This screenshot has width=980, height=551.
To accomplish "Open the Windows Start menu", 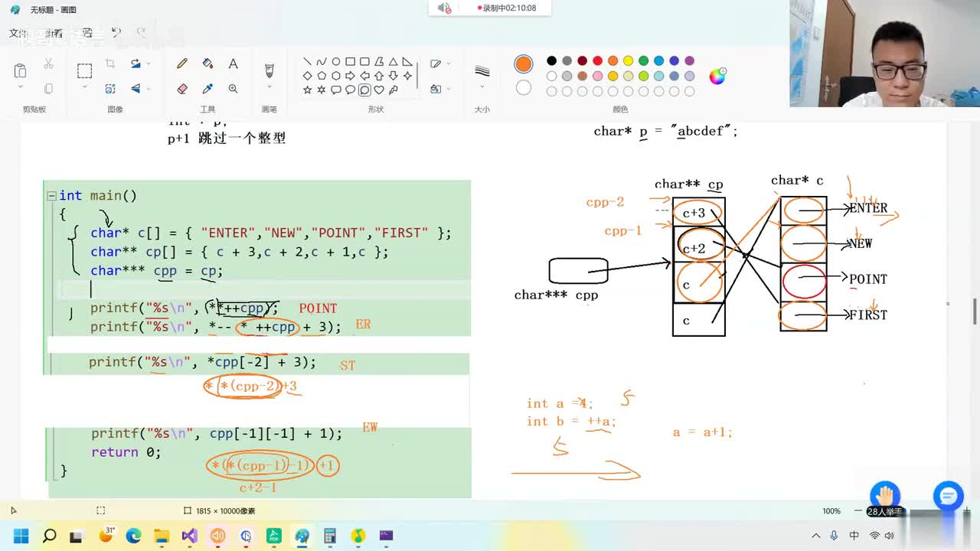I will click(21, 536).
